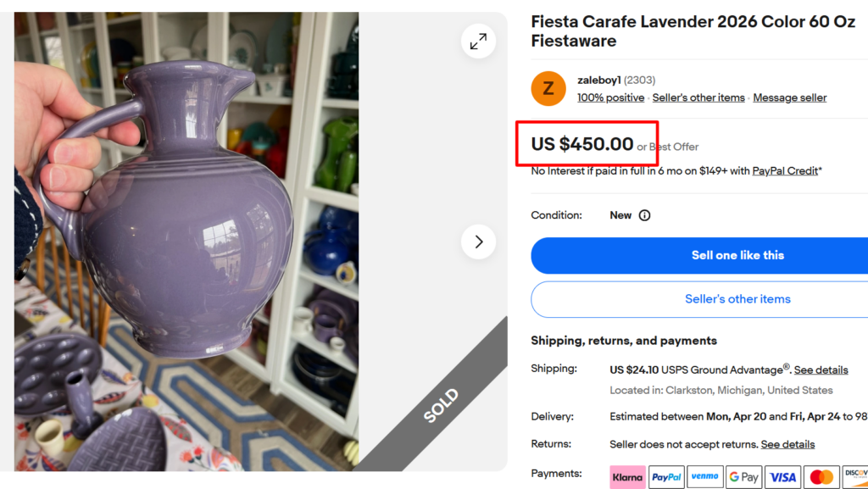Click the Discover payment icon
This screenshot has height=489, width=868.
click(x=856, y=477)
